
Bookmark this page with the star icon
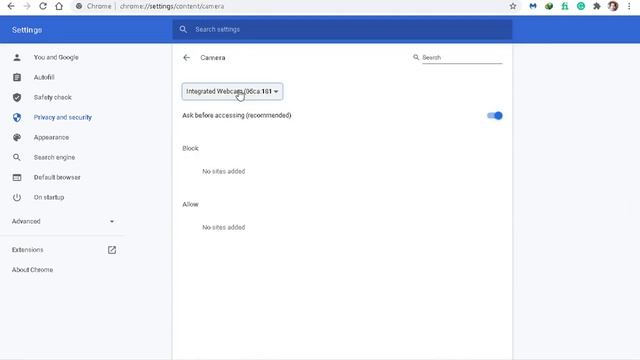click(513, 6)
